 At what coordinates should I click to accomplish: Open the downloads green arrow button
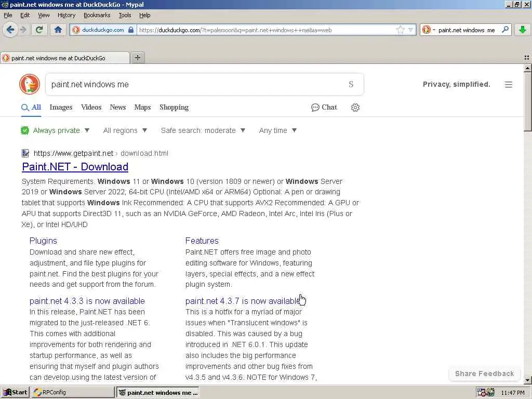click(523, 30)
